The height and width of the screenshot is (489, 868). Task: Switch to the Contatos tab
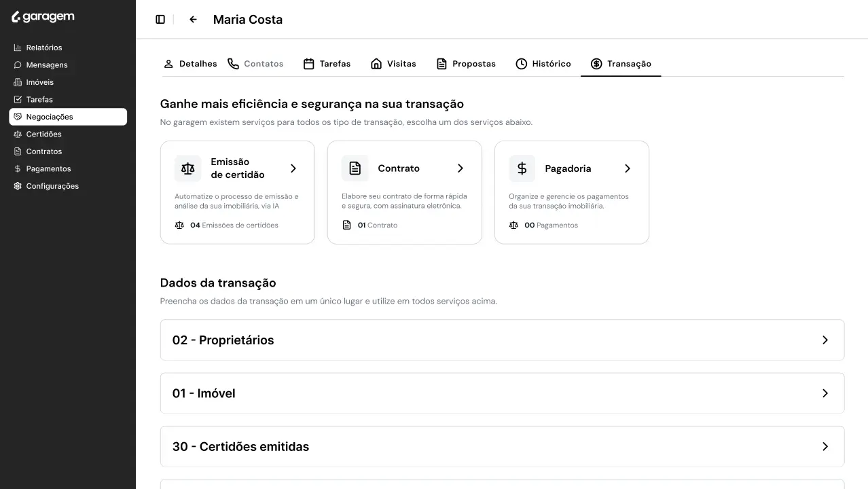(255, 64)
